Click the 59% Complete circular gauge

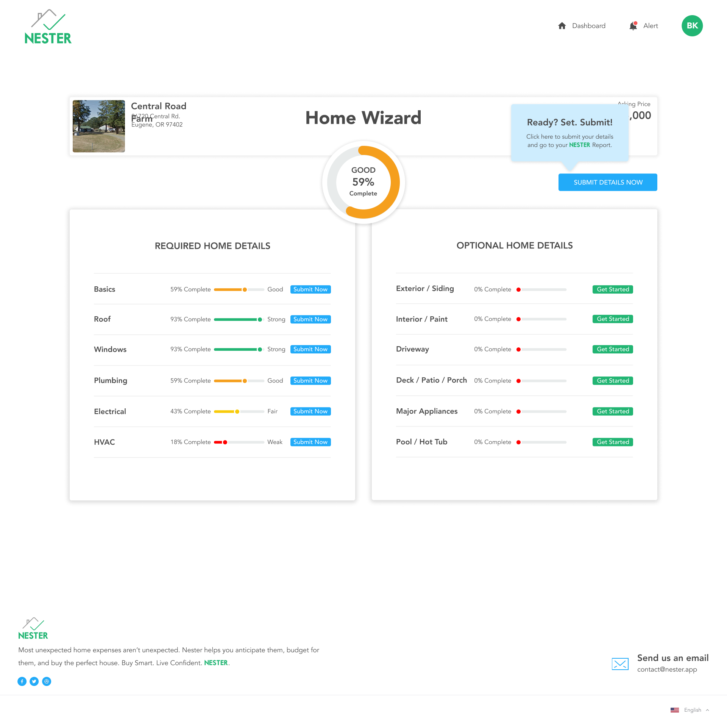coord(363,182)
